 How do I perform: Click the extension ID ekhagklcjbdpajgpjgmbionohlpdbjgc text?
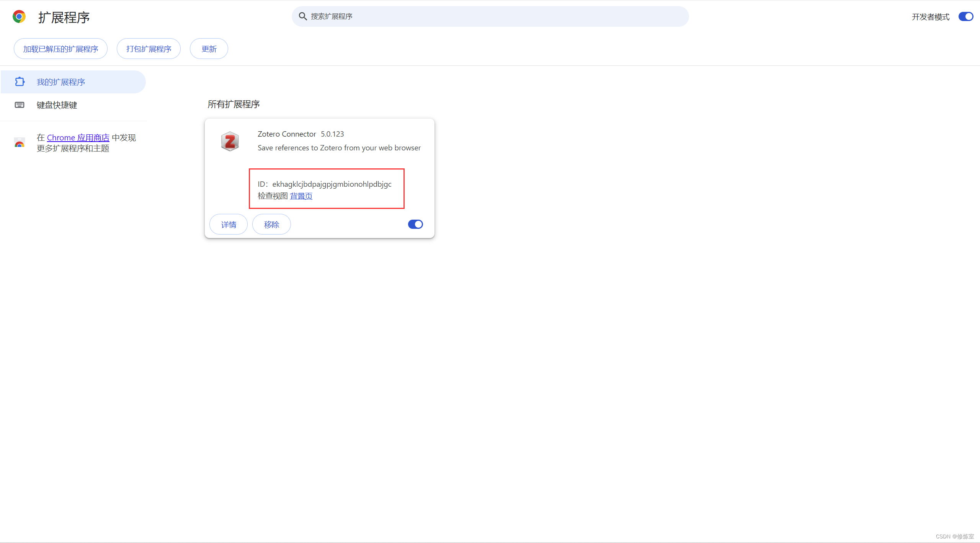[332, 184]
